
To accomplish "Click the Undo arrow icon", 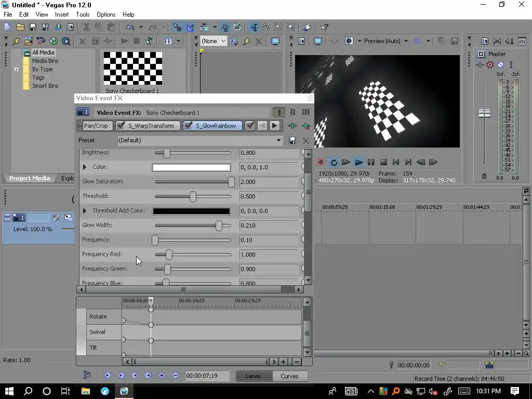I will pyautogui.click(x=130, y=27).
